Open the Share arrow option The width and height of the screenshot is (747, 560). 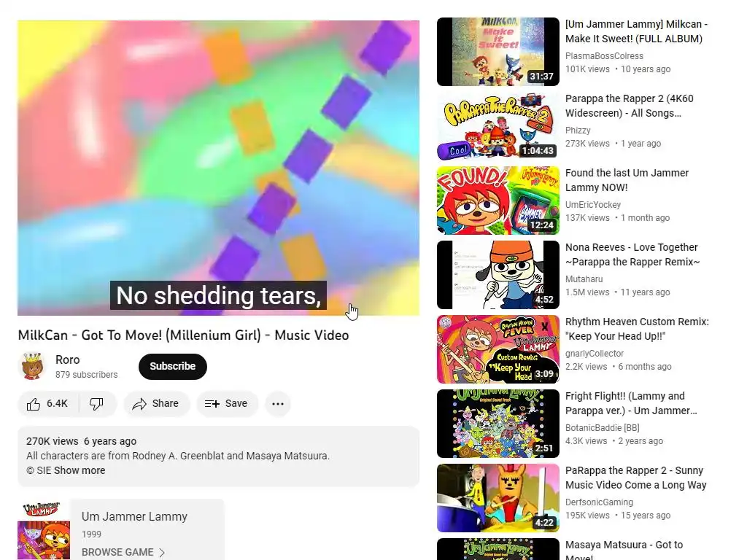(156, 404)
